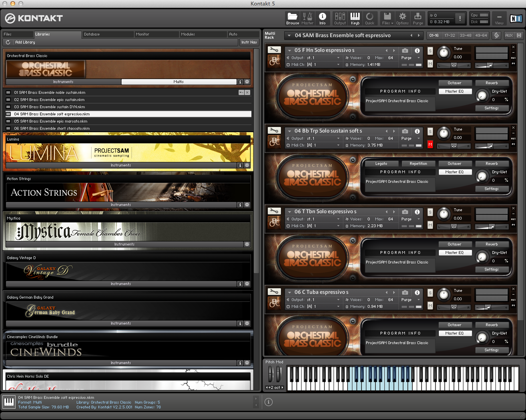Shift keyboard octave up with +2 oct arrow
This screenshot has height=420, width=526.
coord(282,387)
